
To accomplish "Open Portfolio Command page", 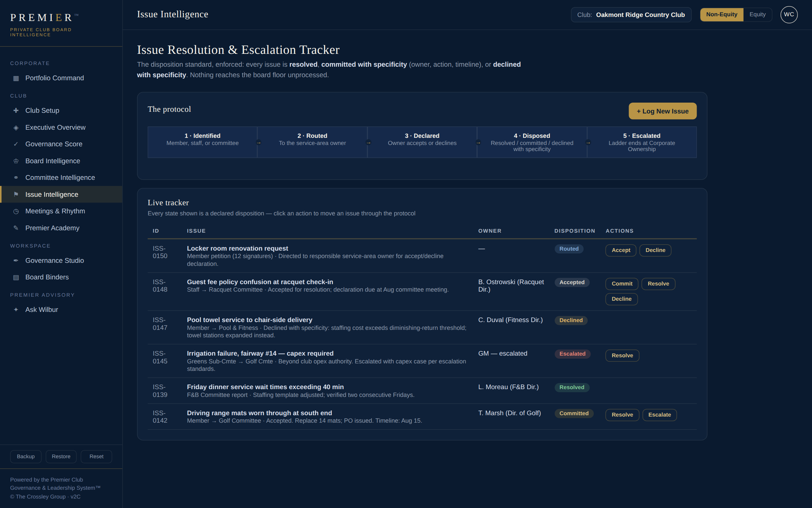I will 61,78.
